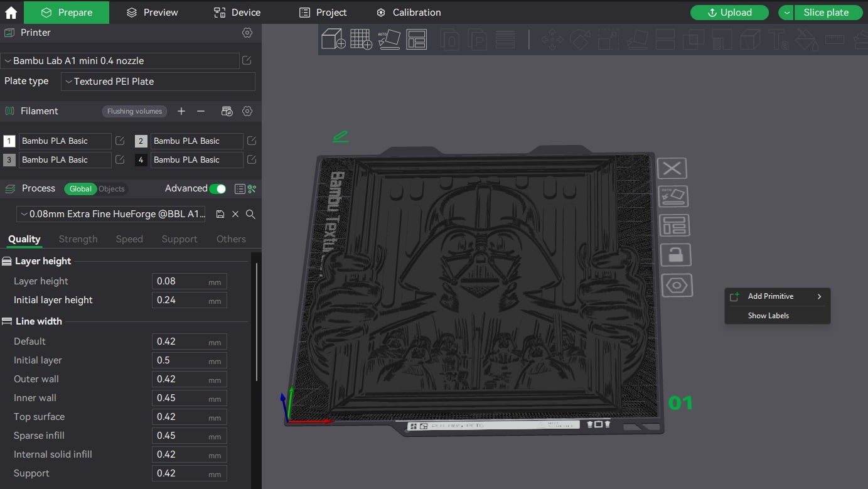Click the Text shape tool icon
The height and width of the screenshot is (489, 868).
tap(779, 40)
